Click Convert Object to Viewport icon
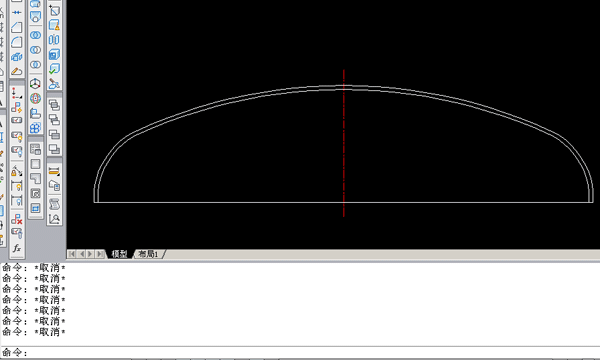 tap(35, 193)
